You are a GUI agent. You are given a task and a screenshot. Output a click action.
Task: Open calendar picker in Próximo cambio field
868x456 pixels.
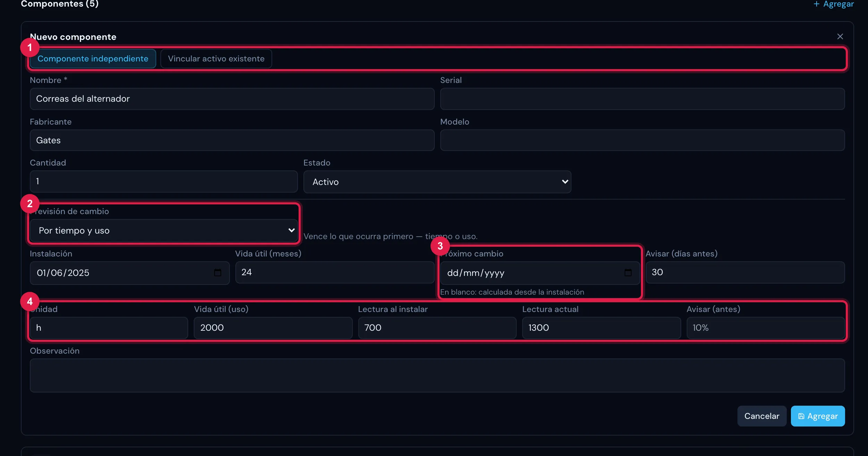(x=628, y=273)
